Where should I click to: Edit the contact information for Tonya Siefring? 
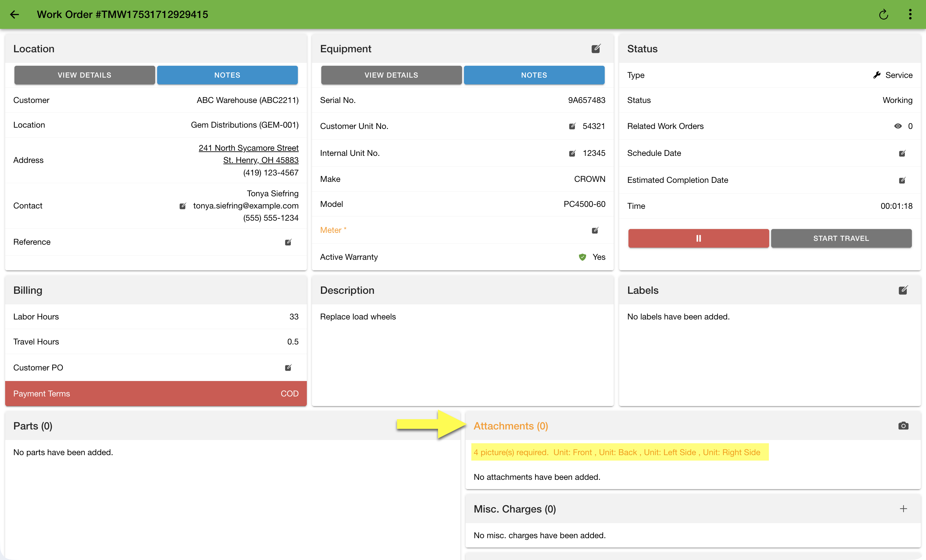point(183,206)
